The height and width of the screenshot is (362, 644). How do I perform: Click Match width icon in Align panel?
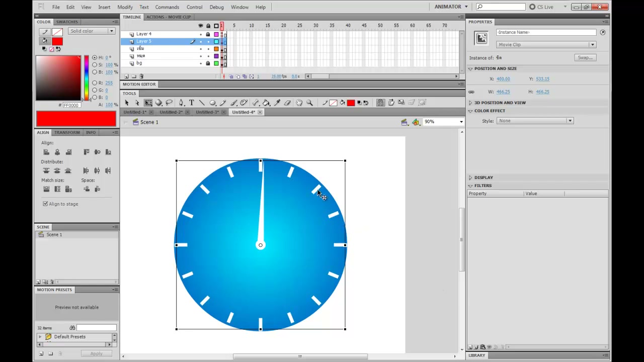click(x=46, y=189)
